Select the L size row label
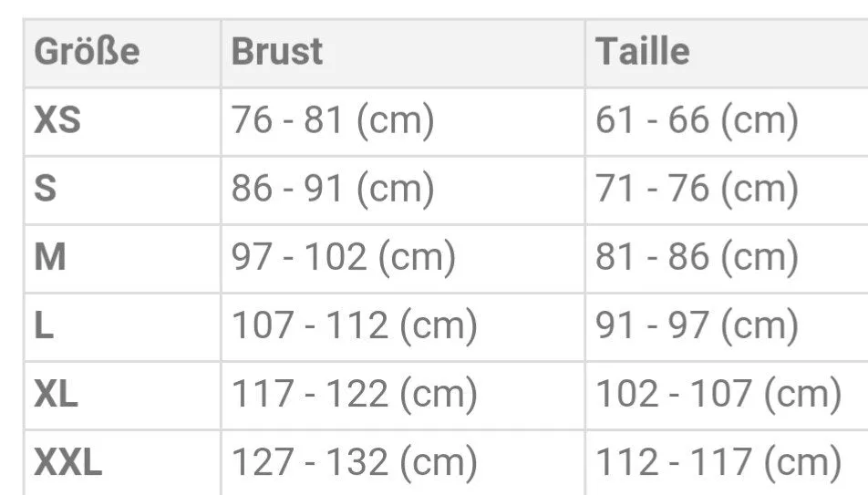 click(x=122, y=327)
